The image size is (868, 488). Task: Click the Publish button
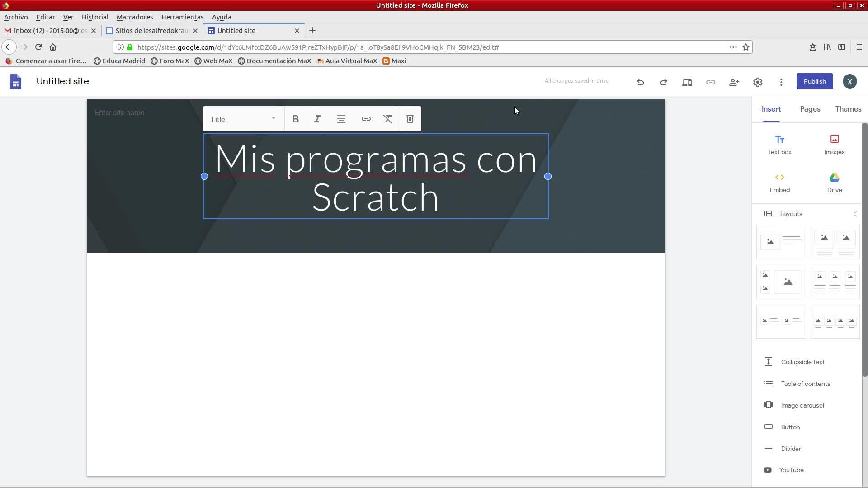point(815,81)
